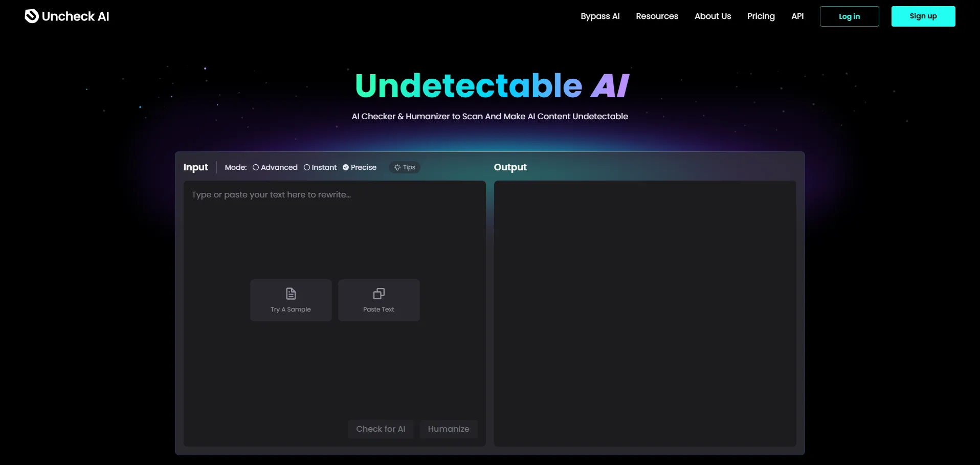
Task: Select the Precise mode radio button
Action: pos(346,168)
